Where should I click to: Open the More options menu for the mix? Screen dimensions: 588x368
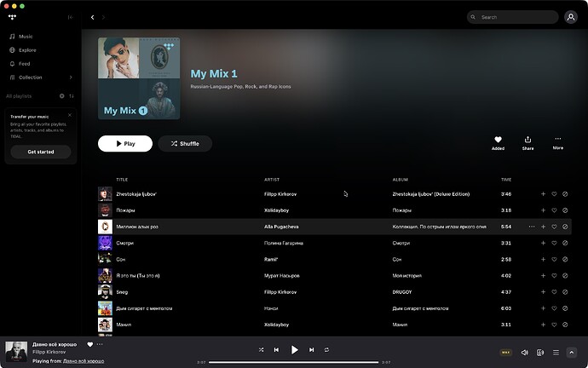[558, 143]
